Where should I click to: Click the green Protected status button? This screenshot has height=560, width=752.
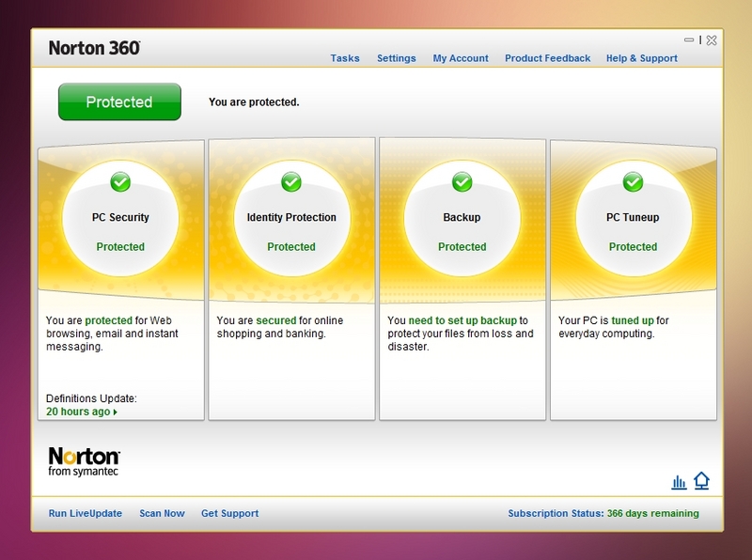119,101
